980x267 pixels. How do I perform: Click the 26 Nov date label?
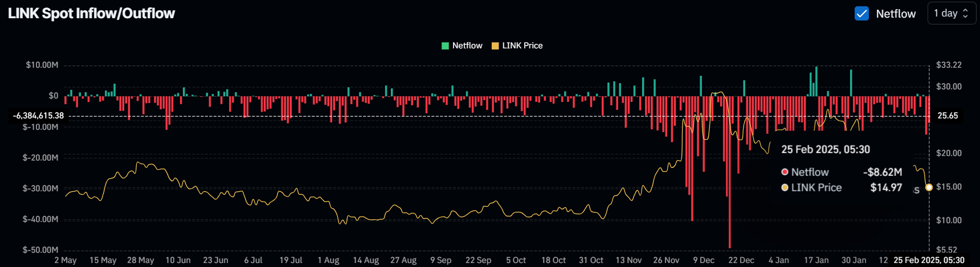pyautogui.click(x=667, y=260)
